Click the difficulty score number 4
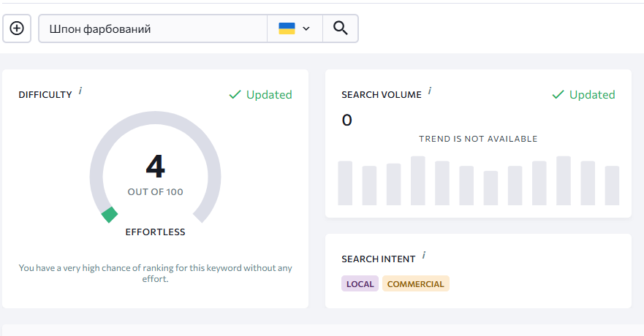This screenshot has width=644, height=336. point(155,167)
